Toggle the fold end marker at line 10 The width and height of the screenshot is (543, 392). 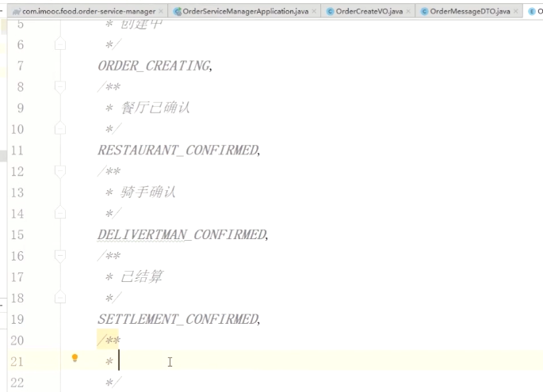(x=60, y=128)
